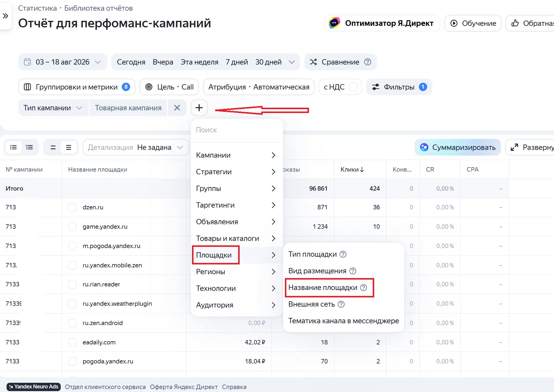Screen dimensions: 554x392
Task: Open the Цель Call goal selector
Action: [169, 87]
